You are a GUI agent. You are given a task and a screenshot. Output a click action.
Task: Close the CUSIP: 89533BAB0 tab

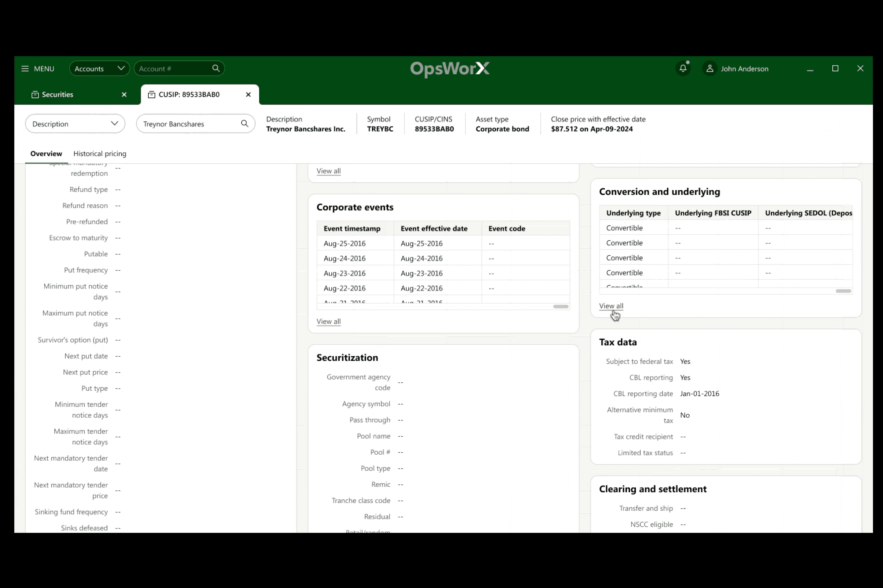click(x=248, y=95)
